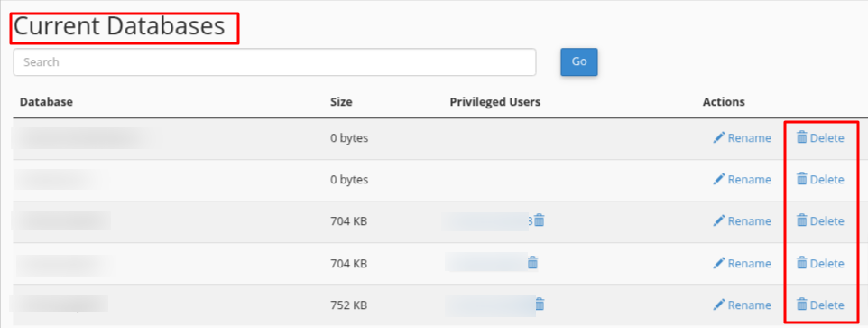Remove privileged user from the second 704 KB database
This screenshot has height=328, width=868.
(x=532, y=263)
